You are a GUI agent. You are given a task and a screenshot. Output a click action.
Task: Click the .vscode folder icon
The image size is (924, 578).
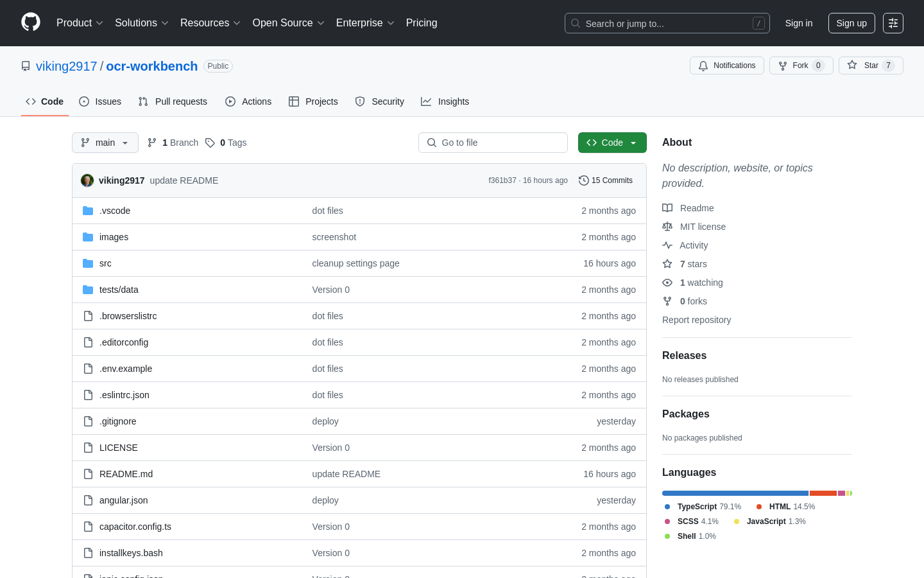(x=88, y=211)
